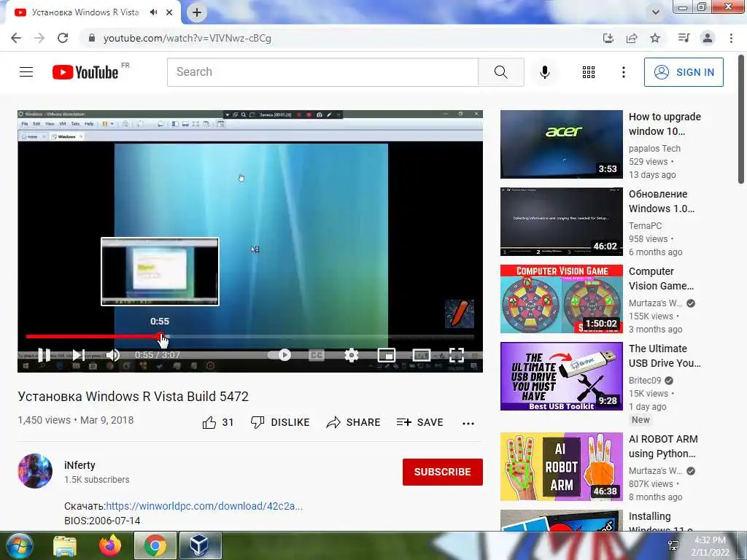This screenshot has height=560, width=747.
Task: Toggle theater mode
Action: [422, 355]
